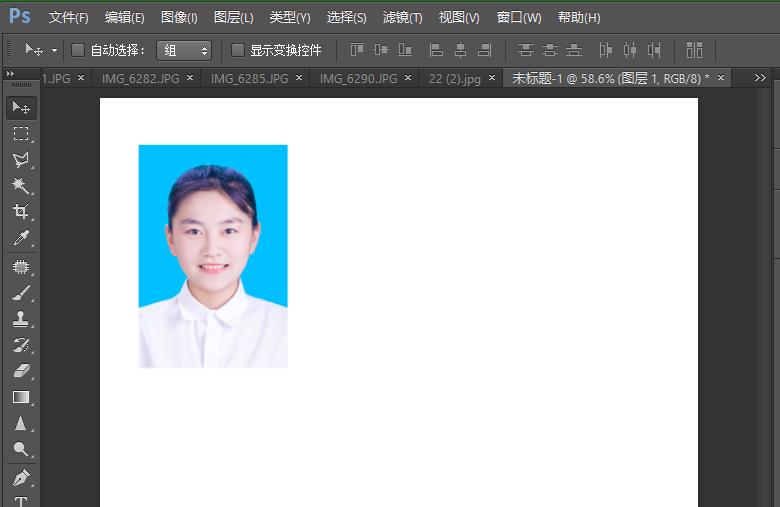Select the Patch healing tool

point(21,267)
